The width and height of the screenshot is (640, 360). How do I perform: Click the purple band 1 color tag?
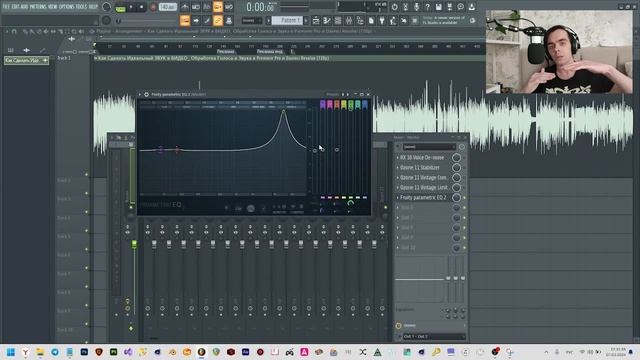(322, 104)
